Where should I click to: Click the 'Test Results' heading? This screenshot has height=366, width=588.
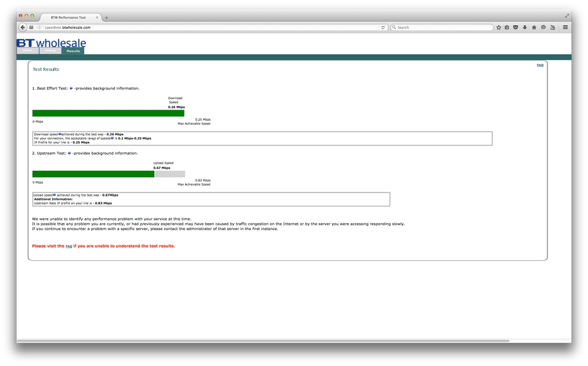coord(46,69)
